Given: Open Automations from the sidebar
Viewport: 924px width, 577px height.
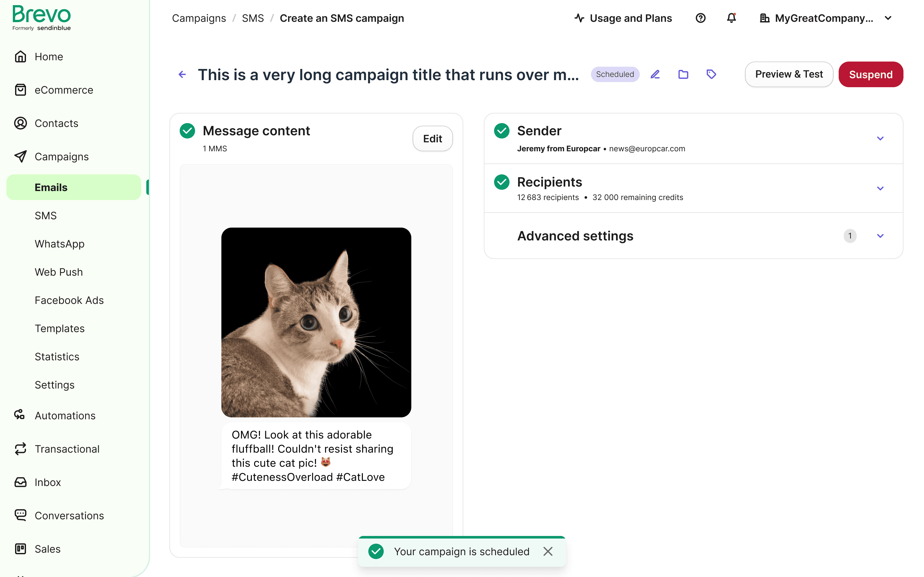Looking at the screenshot, I should coord(65,415).
